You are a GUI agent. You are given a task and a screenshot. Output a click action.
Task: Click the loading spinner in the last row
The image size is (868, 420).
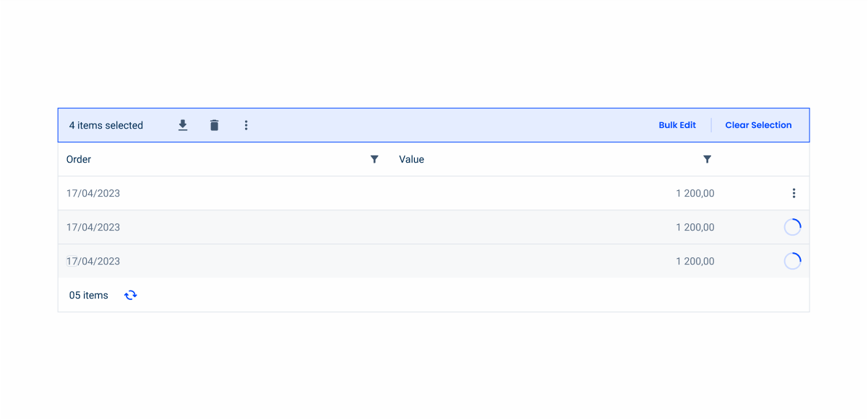[x=793, y=261]
